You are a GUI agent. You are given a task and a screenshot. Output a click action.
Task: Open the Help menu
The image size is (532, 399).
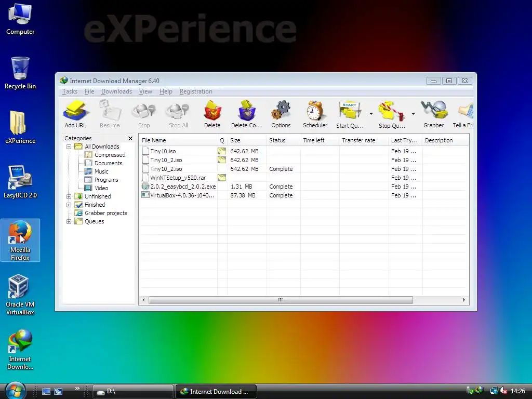coord(166,91)
